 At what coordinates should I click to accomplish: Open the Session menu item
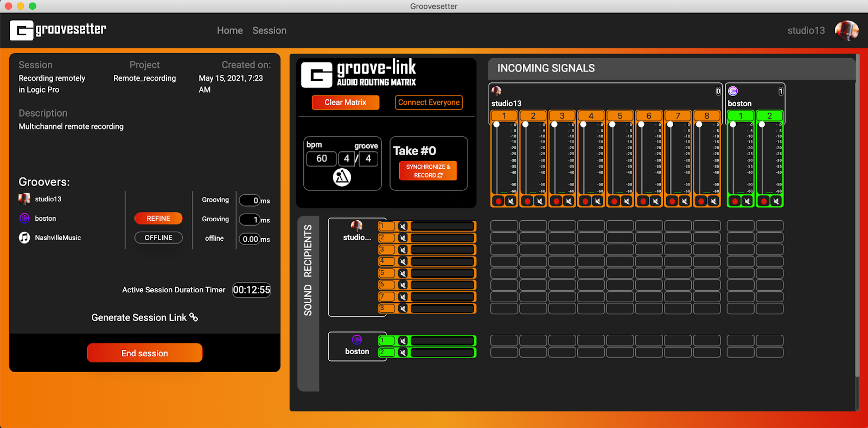pyautogui.click(x=269, y=30)
